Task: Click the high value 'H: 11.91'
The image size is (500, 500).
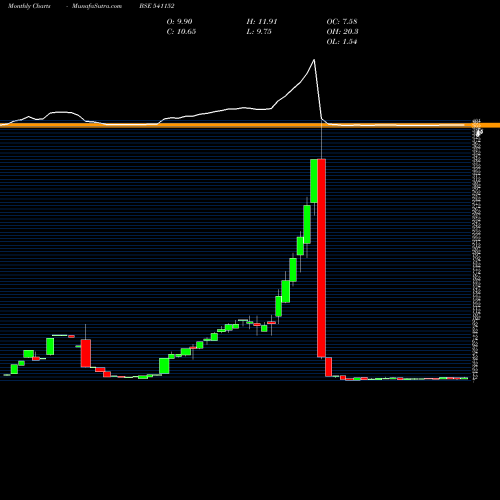Action: 262,22
